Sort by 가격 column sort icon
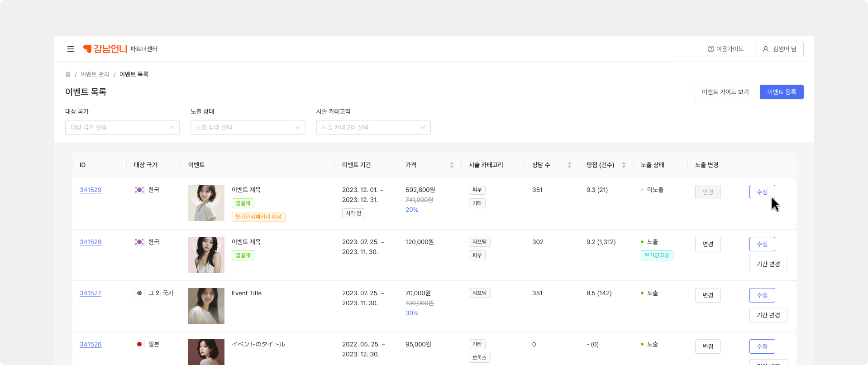This screenshot has height=365, width=868. pyautogui.click(x=452, y=165)
